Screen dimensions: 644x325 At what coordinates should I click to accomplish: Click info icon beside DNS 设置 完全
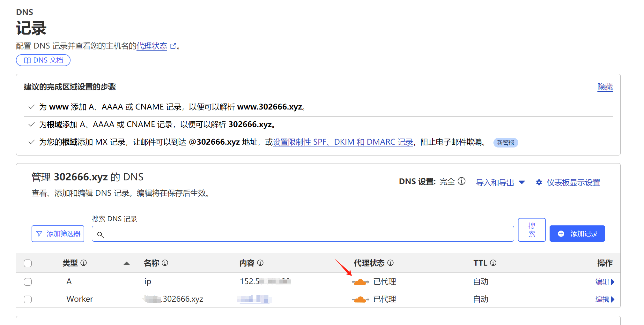[x=462, y=181]
